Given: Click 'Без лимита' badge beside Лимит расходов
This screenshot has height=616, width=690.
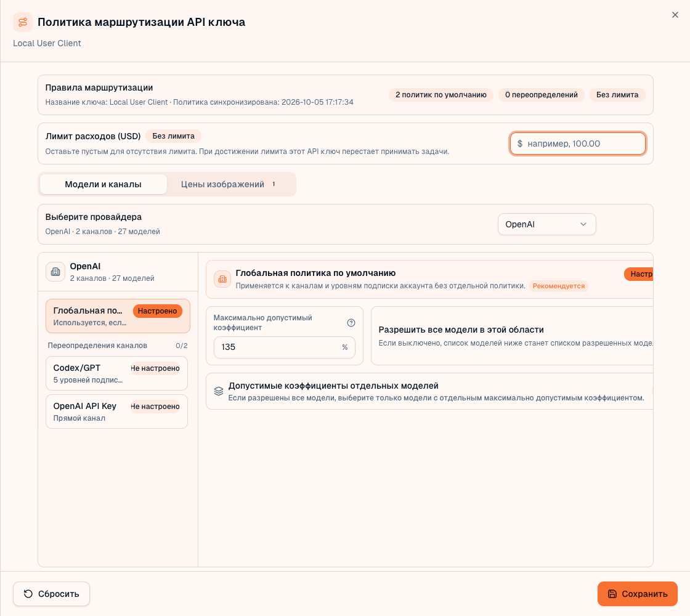Looking at the screenshot, I should click(173, 136).
